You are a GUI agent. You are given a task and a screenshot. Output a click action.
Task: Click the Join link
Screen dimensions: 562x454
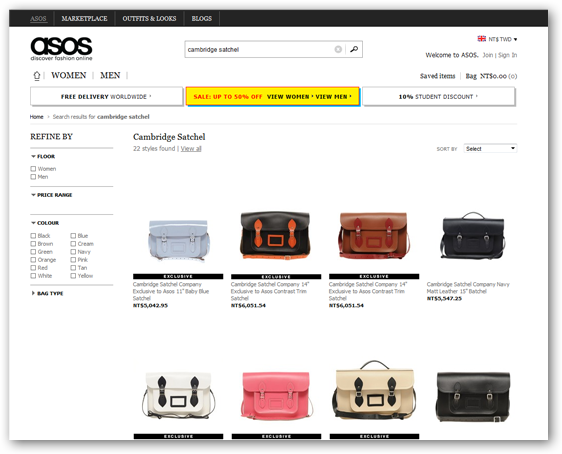tap(487, 55)
